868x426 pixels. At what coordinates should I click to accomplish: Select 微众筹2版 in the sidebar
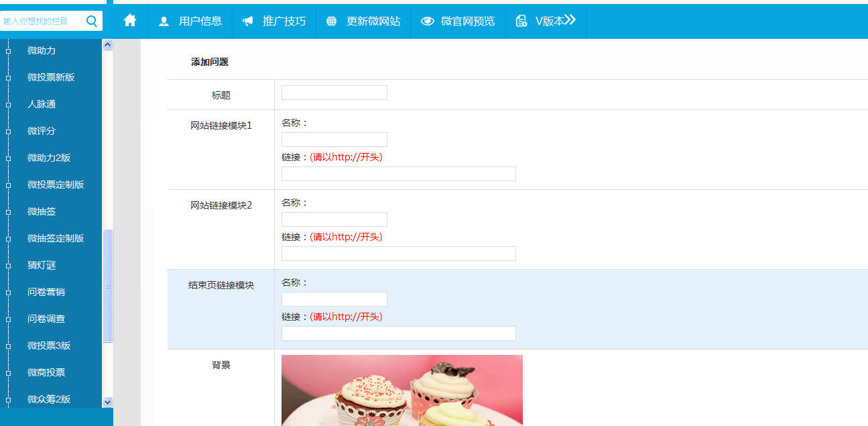tap(49, 399)
